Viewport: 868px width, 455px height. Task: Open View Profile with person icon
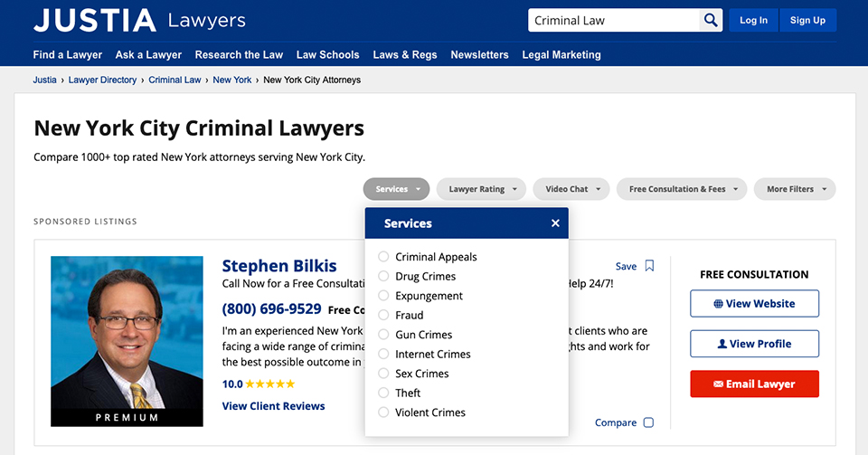click(754, 344)
